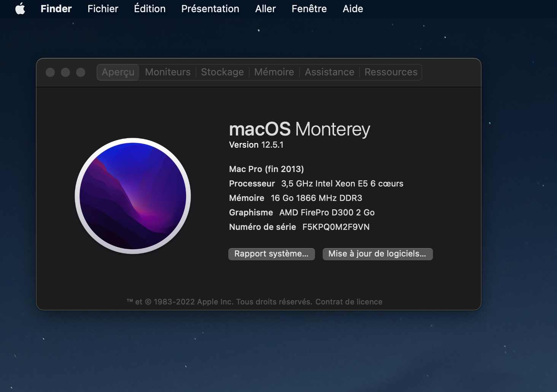Open the Finder menu
This screenshot has height=392, width=557.
click(x=56, y=8)
